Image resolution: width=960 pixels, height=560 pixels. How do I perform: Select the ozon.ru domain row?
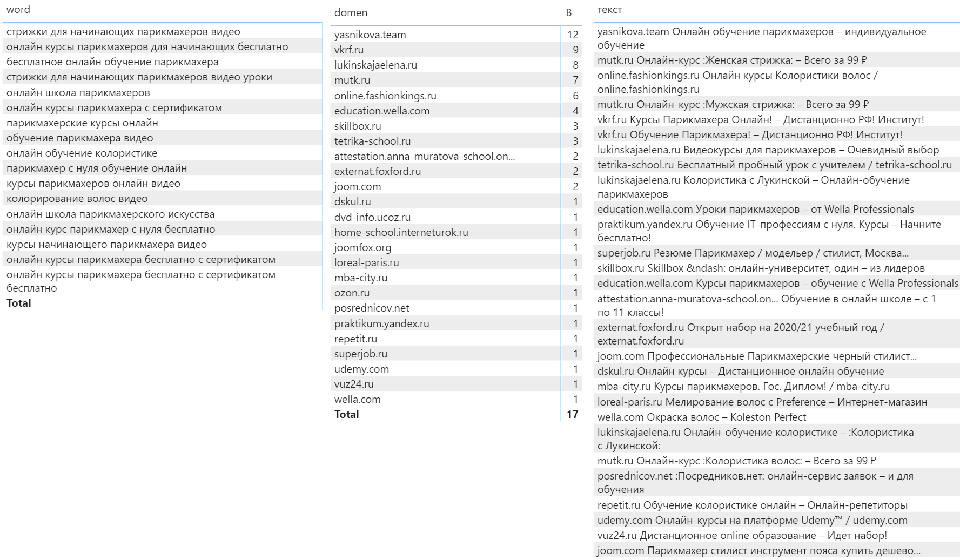(x=352, y=293)
